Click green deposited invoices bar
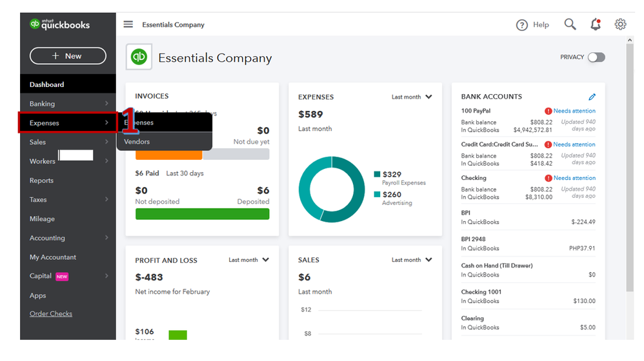 [203, 214]
